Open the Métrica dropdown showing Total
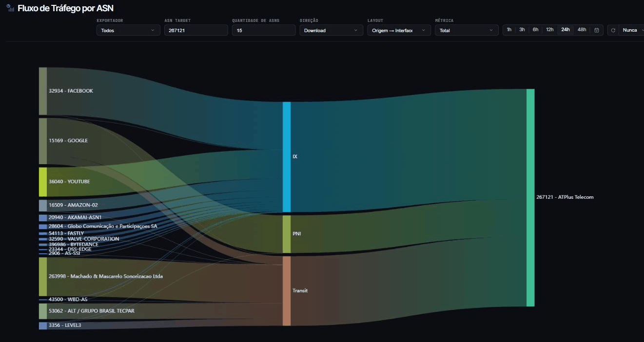This screenshot has width=644, height=342. tap(467, 30)
